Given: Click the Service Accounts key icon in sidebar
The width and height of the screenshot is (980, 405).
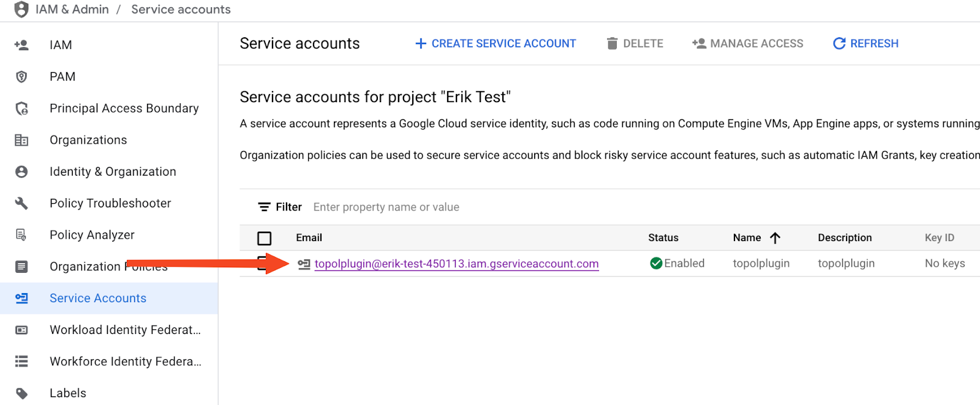Looking at the screenshot, I should (x=21, y=298).
